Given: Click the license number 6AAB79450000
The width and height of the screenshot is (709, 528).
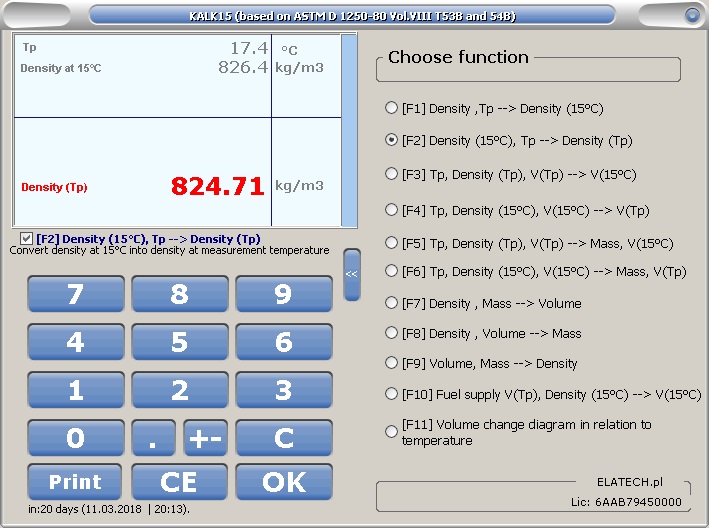Looking at the screenshot, I should point(638,502).
